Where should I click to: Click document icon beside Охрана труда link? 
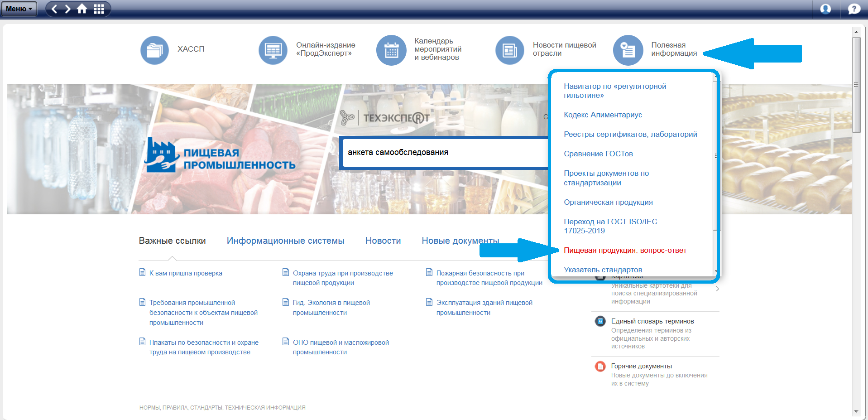286,272
